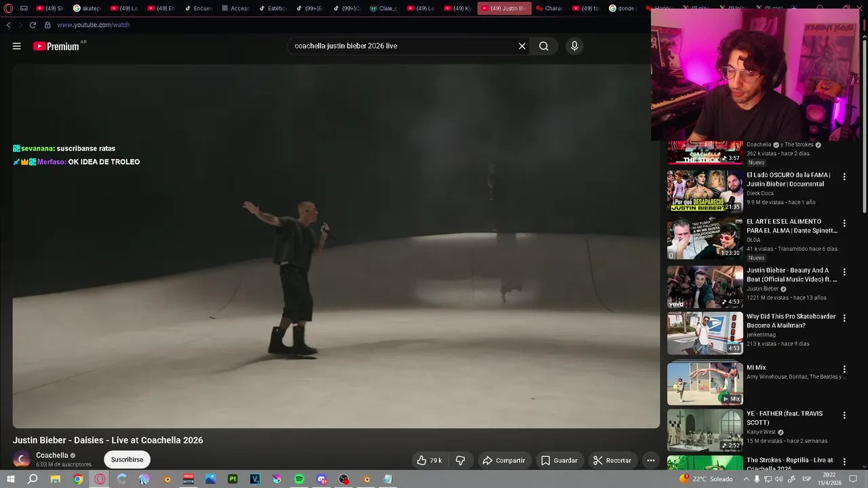Screen dimensions: 868x488
Task: Go back in the browser
Action: (x=8, y=25)
